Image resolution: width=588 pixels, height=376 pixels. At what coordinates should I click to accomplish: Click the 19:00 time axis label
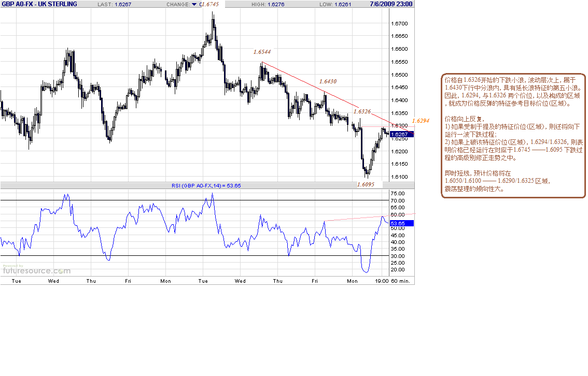pos(382,281)
